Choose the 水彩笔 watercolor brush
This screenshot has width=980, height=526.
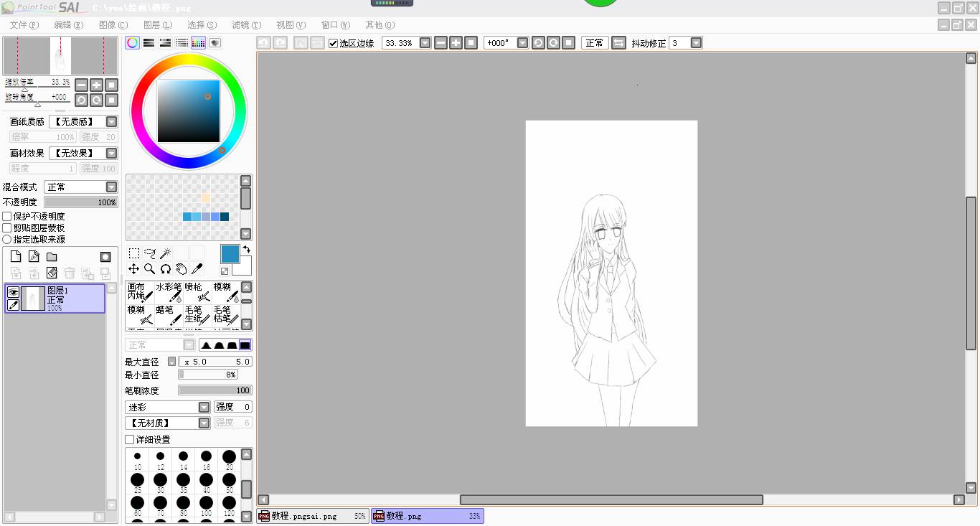point(169,291)
